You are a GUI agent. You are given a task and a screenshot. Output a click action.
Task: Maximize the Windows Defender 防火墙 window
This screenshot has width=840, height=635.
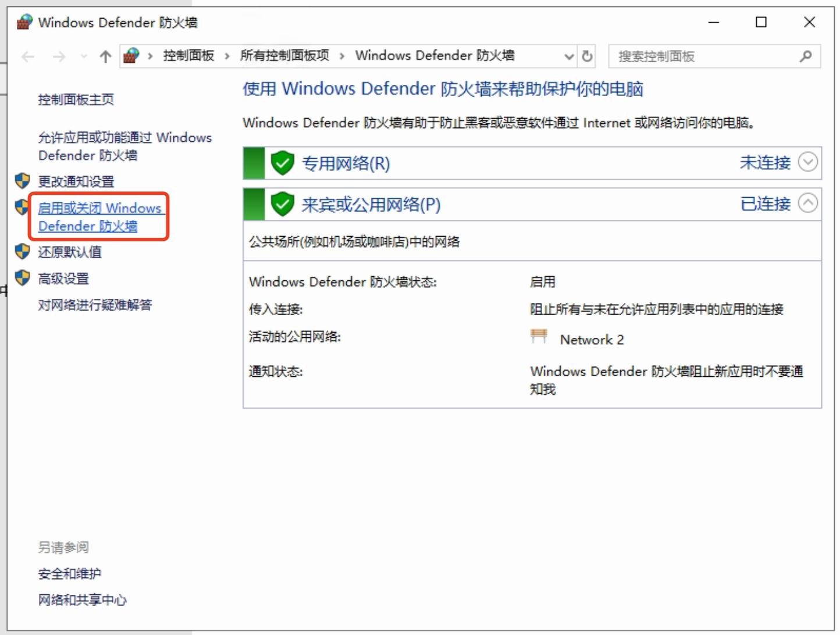click(x=761, y=22)
